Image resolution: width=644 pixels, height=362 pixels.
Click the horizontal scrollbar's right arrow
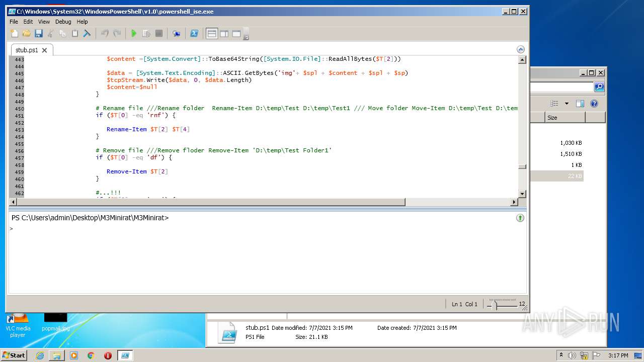pos(514,202)
